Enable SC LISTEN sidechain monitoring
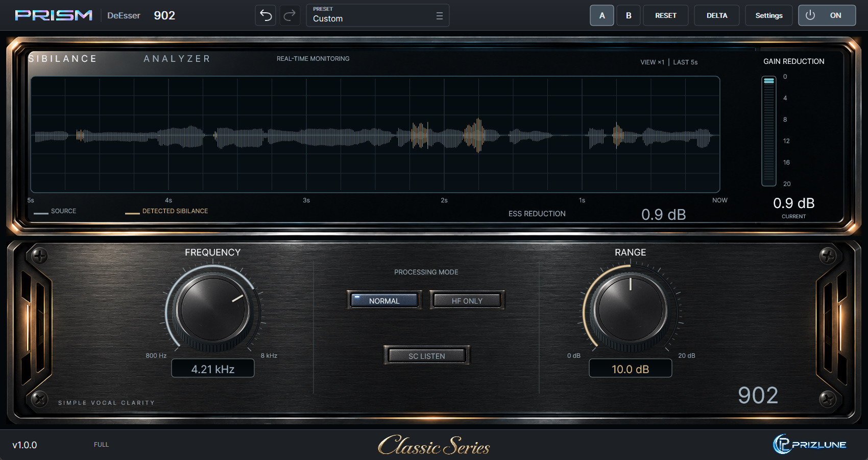The image size is (868, 460). [426, 356]
